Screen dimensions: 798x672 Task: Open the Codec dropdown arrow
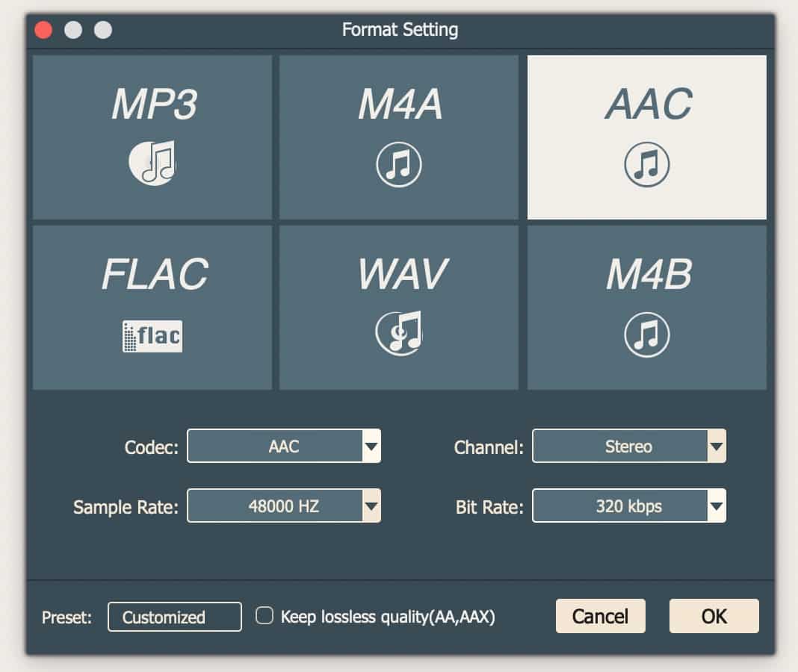371,447
